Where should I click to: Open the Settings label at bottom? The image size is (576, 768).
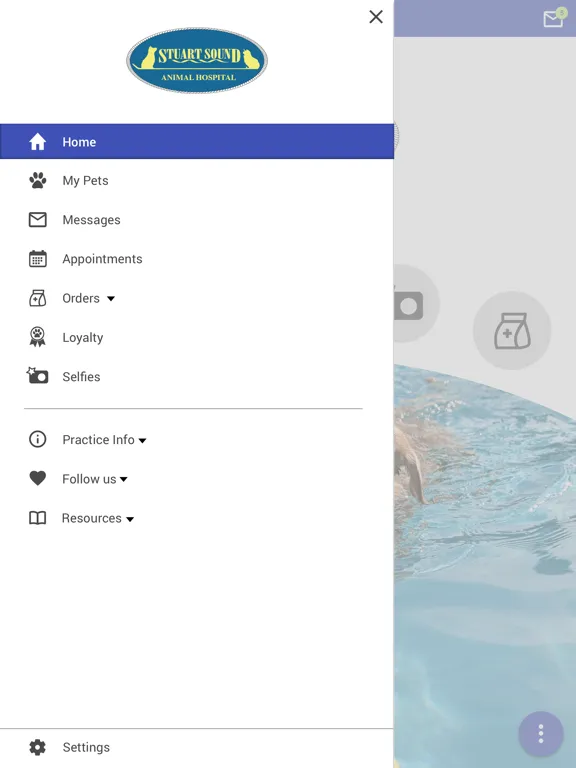(x=86, y=747)
